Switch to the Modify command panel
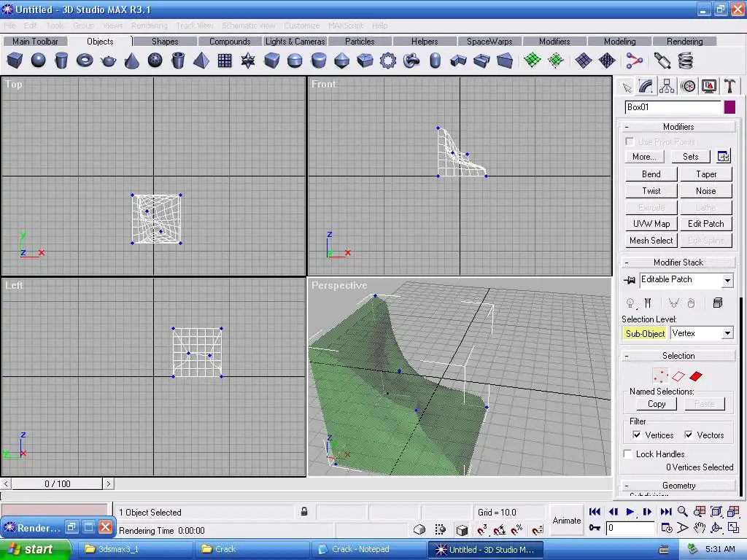This screenshot has width=747, height=560. coord(646,86)
